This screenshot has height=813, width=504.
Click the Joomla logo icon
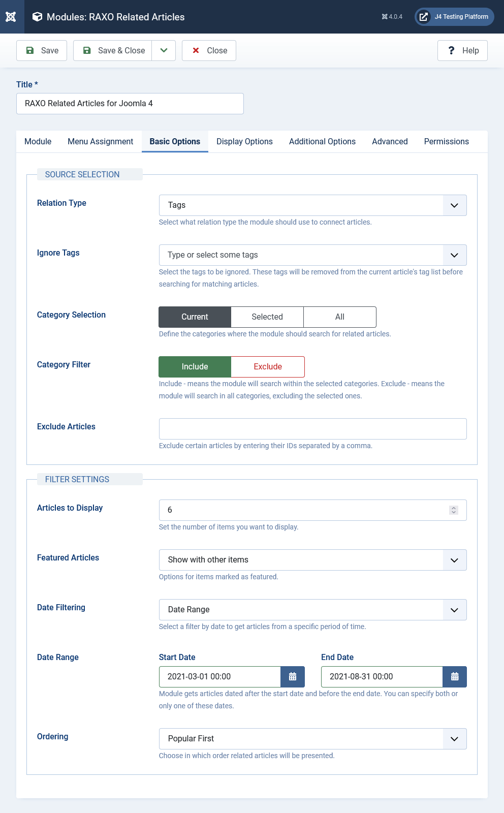(x=11, y=17)
